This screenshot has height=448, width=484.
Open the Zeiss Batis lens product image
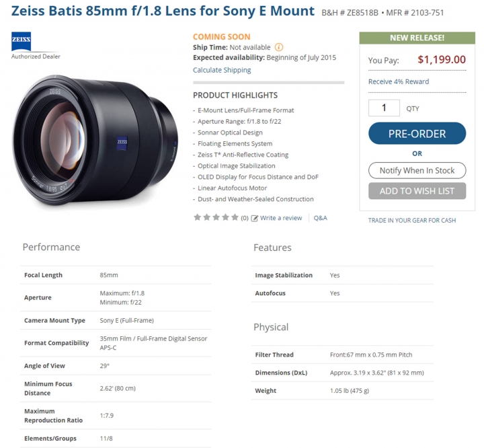[x=95, y=141]
